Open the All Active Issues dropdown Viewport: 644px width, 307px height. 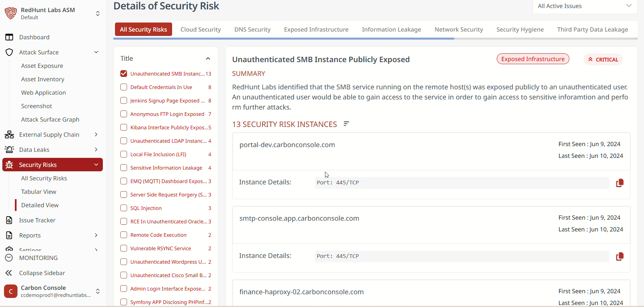coord(585,6)
